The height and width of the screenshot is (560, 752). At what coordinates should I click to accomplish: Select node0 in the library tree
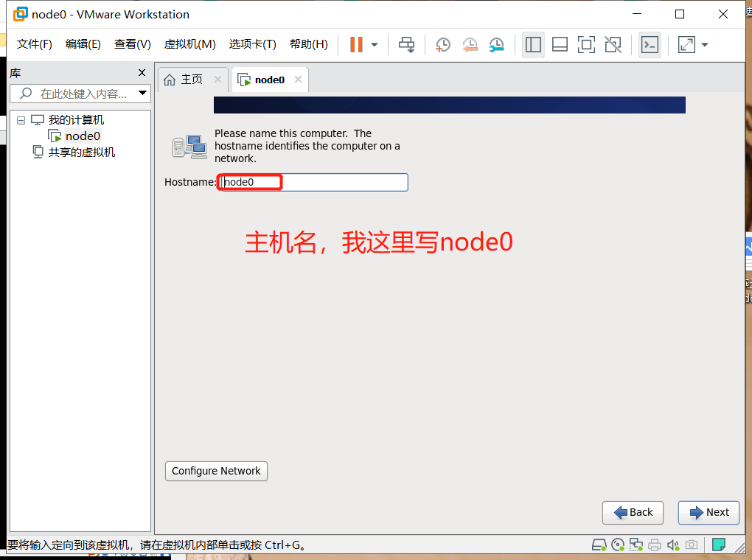tap(83, 136)
